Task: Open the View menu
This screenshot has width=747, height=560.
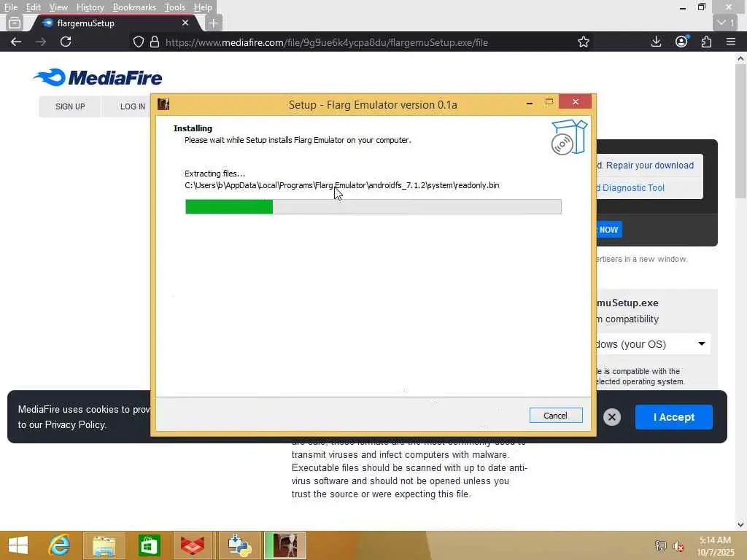Action: tap(58, 7)
